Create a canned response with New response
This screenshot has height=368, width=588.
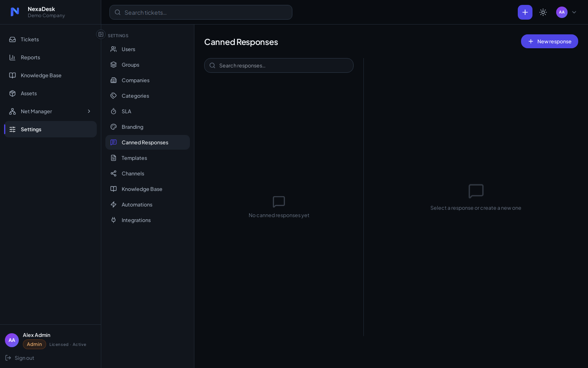[550, 41]
